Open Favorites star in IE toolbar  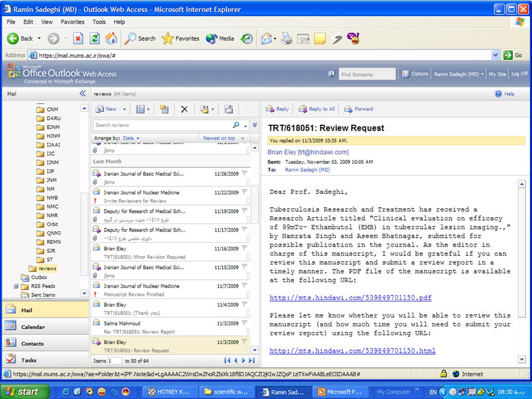pyautogui.click(x=180, y=38)
